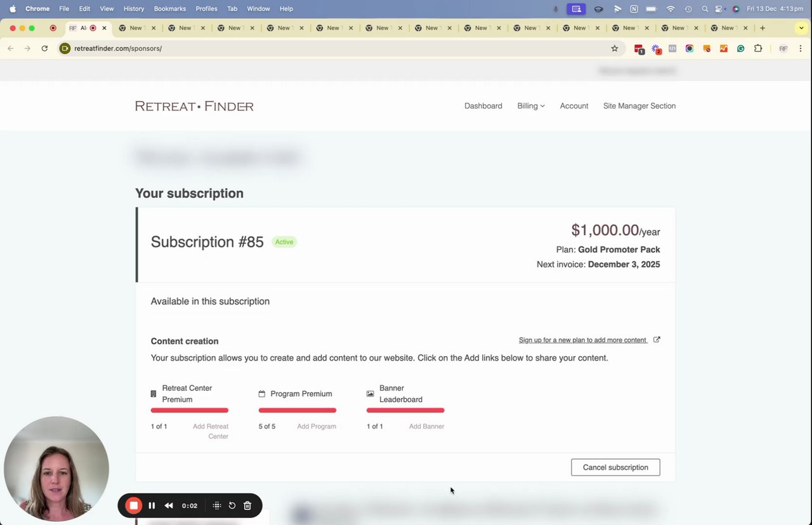Open the gray code brackets extension
Image resolution: width=812 pixels, height=525 pixels.
tap(672, 48)
